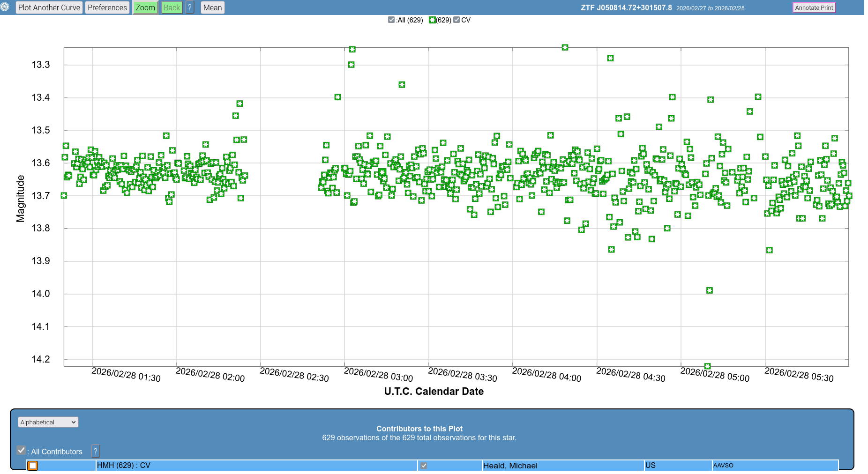Uncheck the All Contributors checkbox
Image resolution: width=868 pixels, height=474 pixels.
[x=21, y=451]
